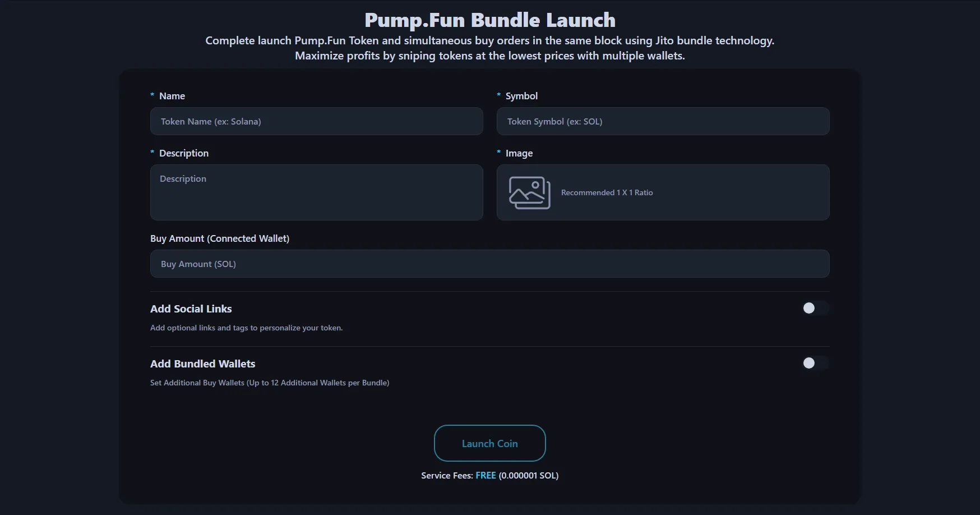
Task: Turn on the Add Bundled Wallets switch
Action: tap(815, 363)
